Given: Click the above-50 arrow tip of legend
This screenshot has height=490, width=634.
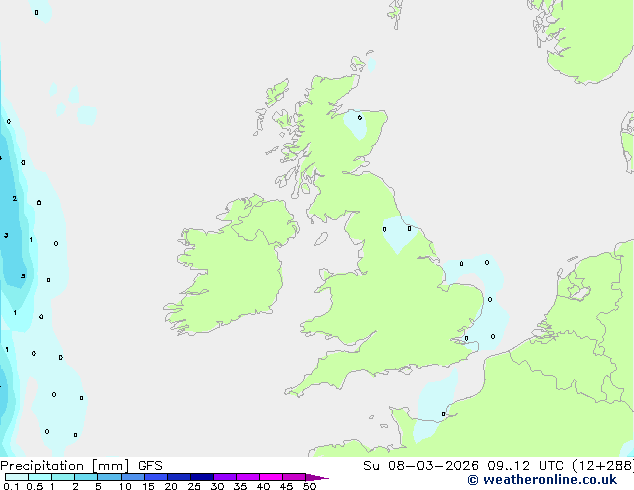Looking at the screenshot, I should (x=317, y=477).
